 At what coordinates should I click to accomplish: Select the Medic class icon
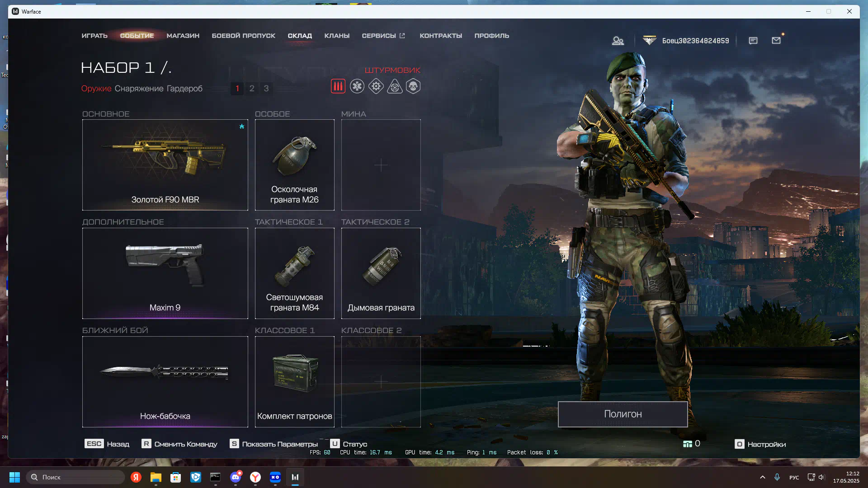(357, 86)
